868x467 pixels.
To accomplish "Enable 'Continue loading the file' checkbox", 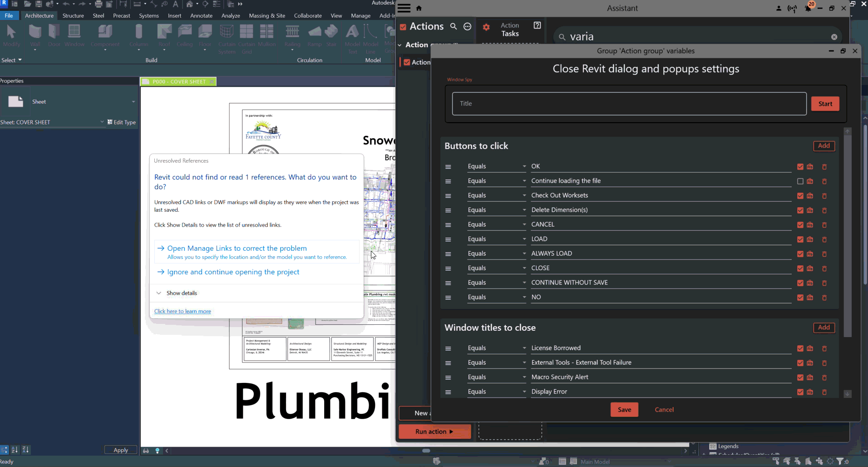I will pyautogui.click(x=800, y=181).
